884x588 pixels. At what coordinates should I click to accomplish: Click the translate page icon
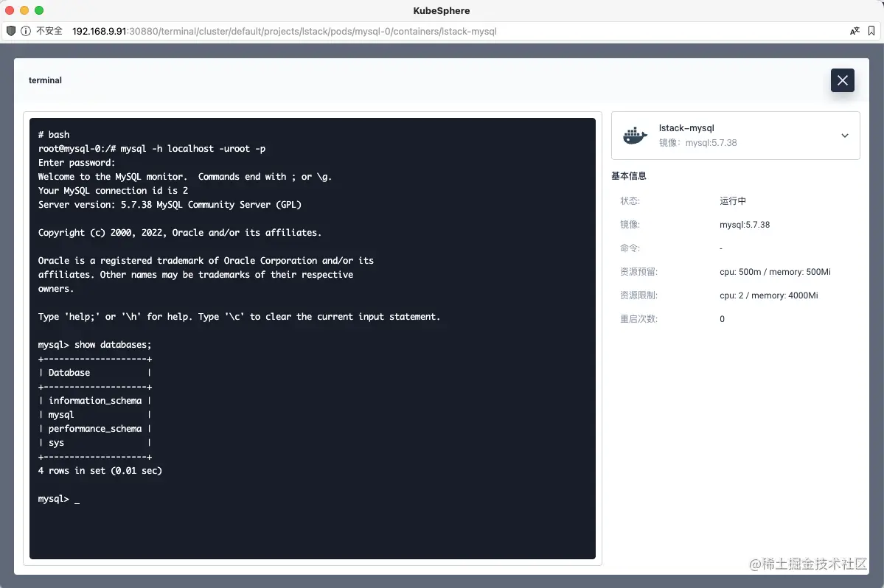(855, 31)
